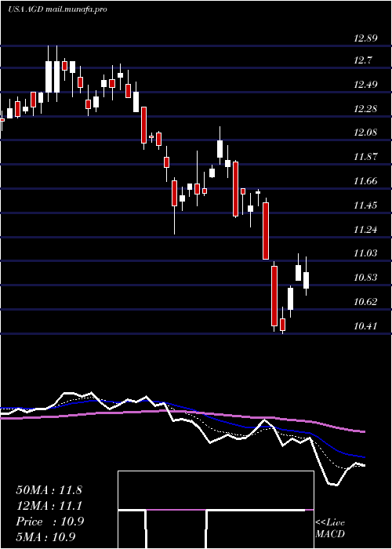Select the 12.7 price axis label

(x=362, y=60)
